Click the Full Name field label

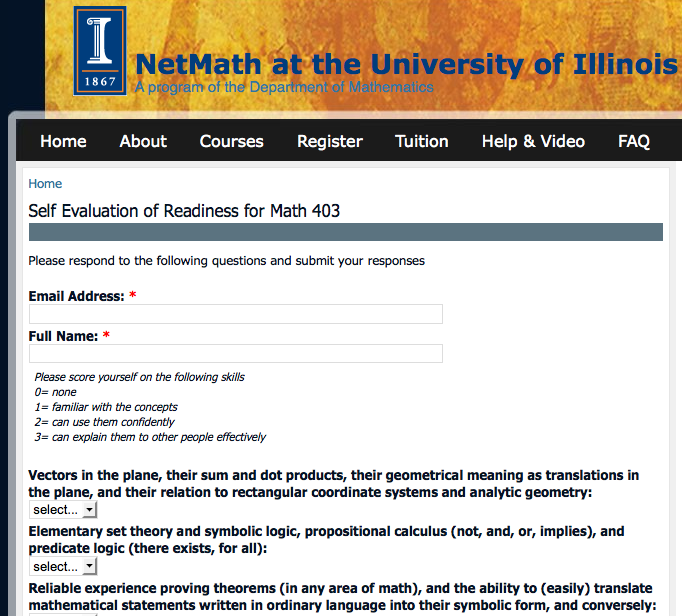pyautogui.click(x=63, y=336)
